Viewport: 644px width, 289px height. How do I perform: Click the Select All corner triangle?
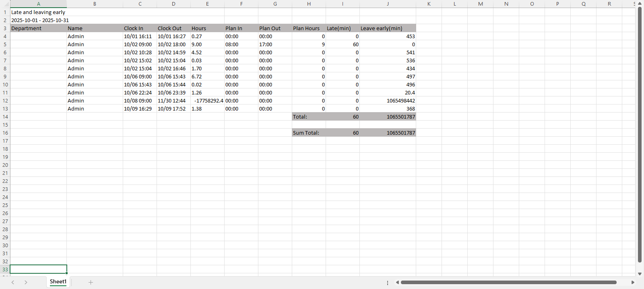tap(5, 4)
